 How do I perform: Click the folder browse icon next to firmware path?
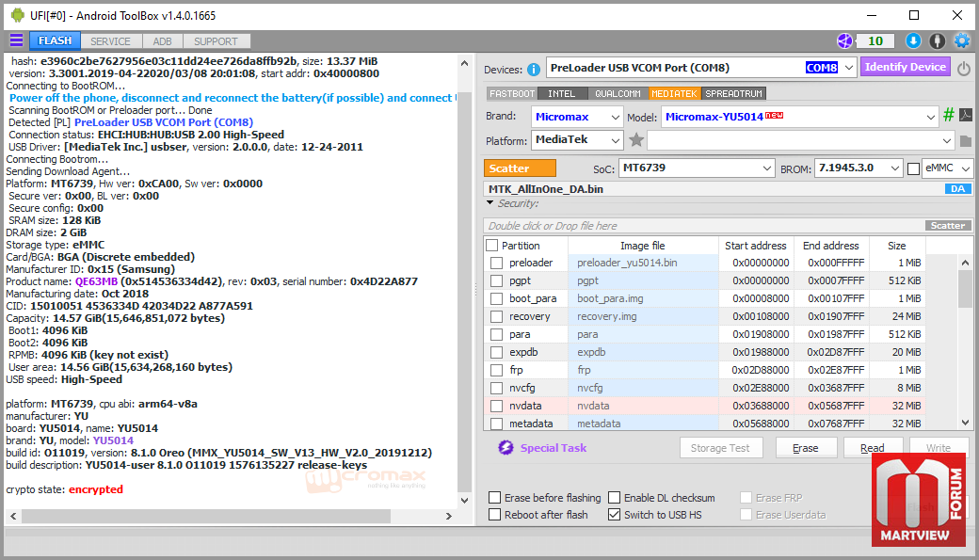coord(965,141)
